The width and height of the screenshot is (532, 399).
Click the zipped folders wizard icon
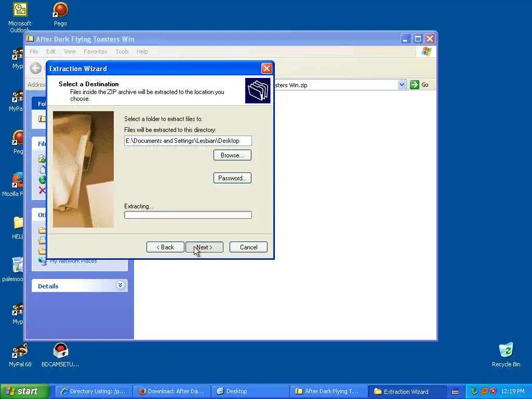(258, 90)
